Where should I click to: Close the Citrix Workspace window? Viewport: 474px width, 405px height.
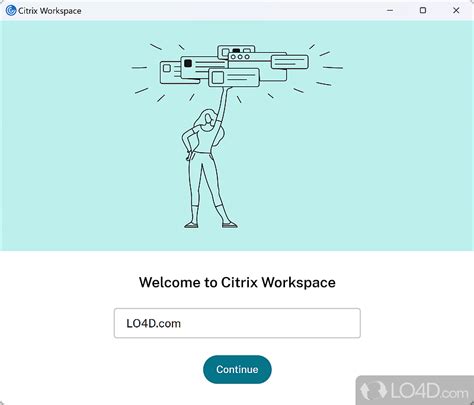click(x=456, y=10)
